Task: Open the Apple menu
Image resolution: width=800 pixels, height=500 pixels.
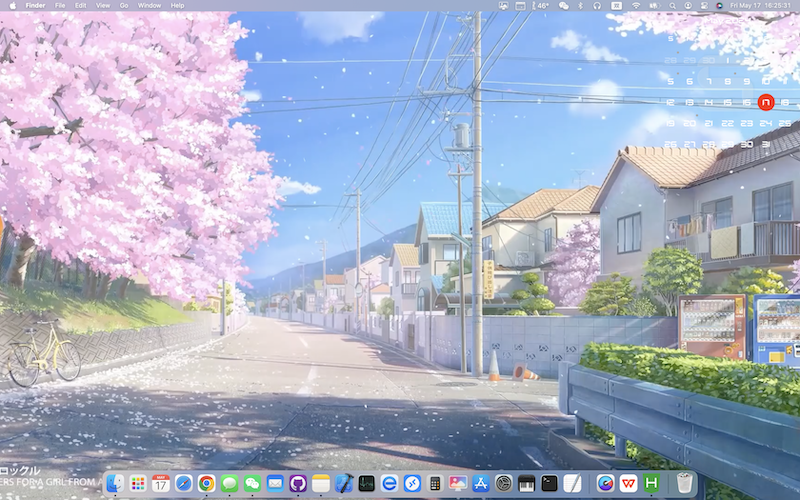Action: [13, 6]
